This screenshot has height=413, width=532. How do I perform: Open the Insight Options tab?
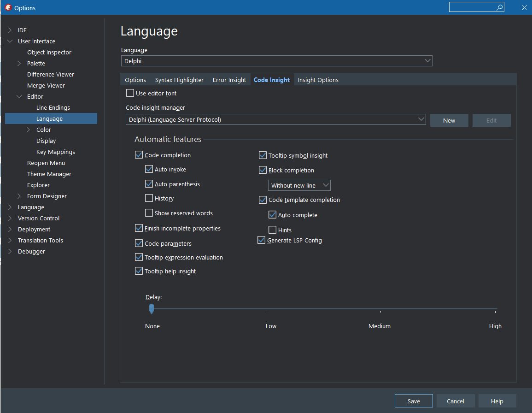tap(318, 79)
